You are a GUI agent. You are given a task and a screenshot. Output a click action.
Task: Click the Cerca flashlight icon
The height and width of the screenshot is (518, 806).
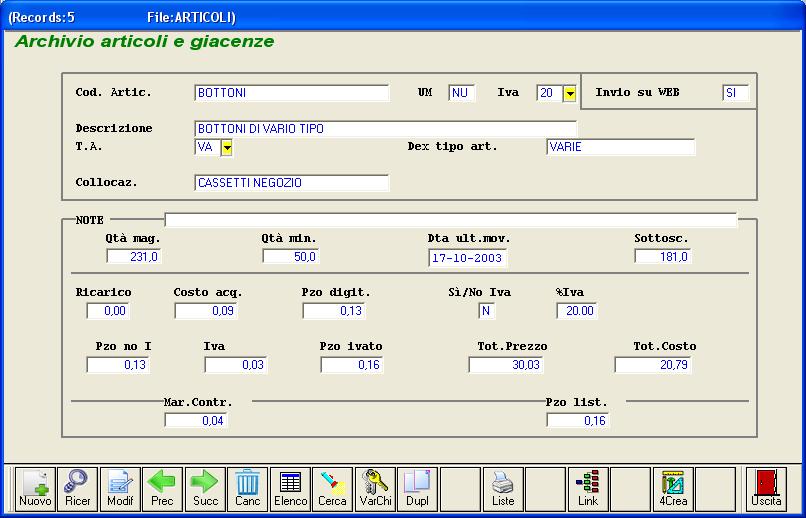coord(333,489)
